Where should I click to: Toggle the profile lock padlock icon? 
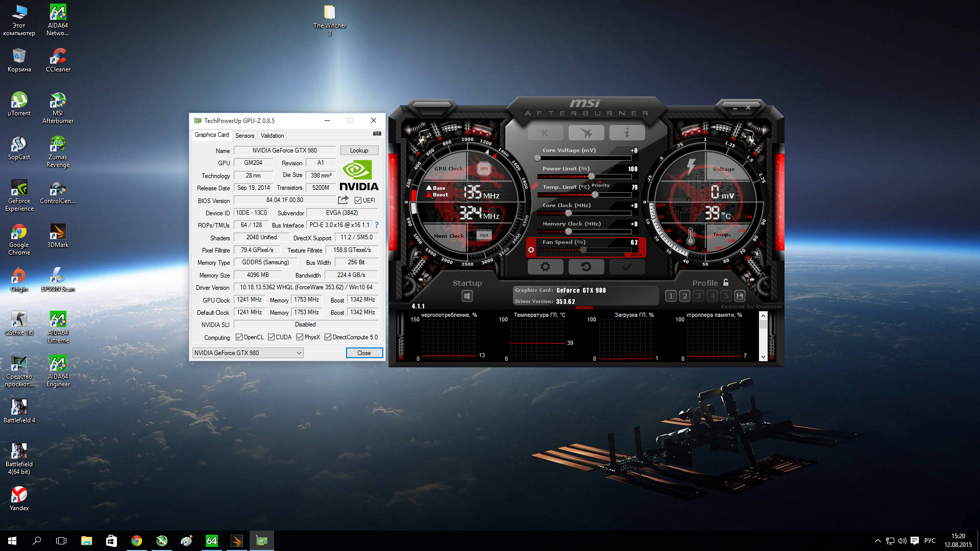point(726,282)
